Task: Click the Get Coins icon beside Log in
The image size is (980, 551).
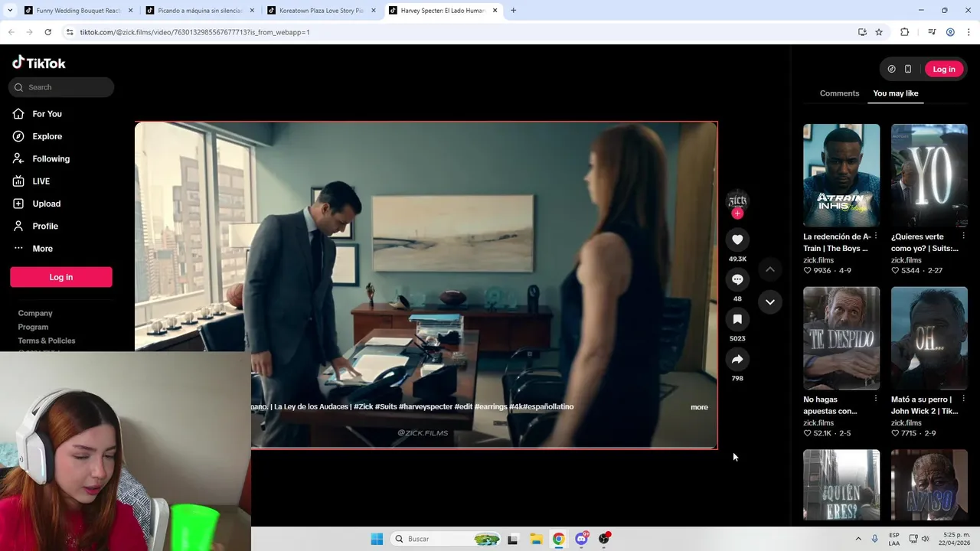Action: 891,69
